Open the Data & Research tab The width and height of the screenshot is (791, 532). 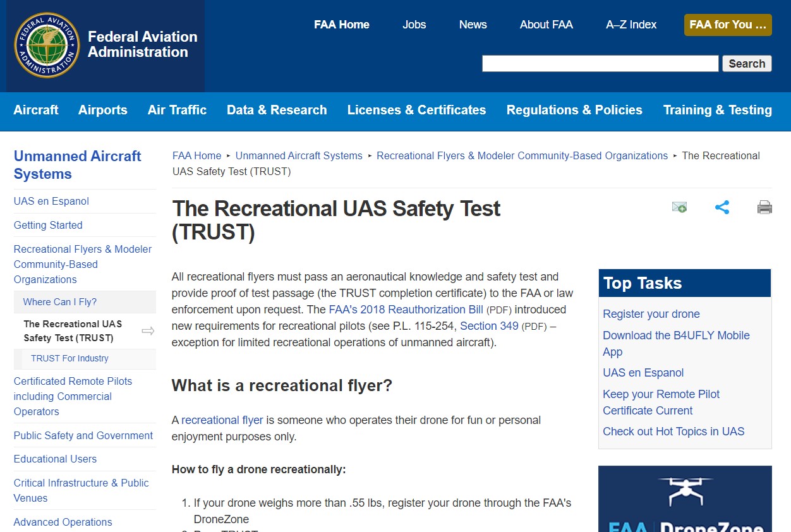coord(277,110)
